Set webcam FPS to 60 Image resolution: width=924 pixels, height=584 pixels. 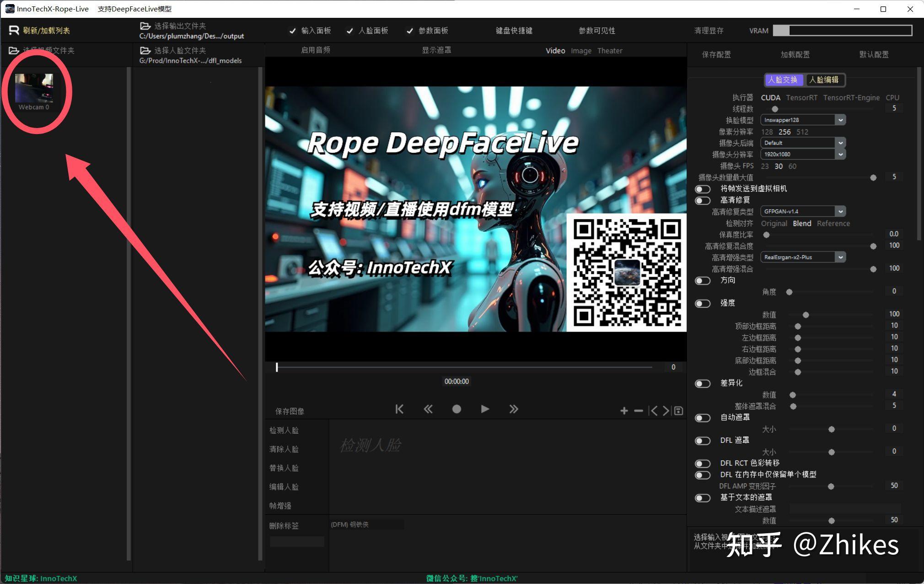pos(792,166)
